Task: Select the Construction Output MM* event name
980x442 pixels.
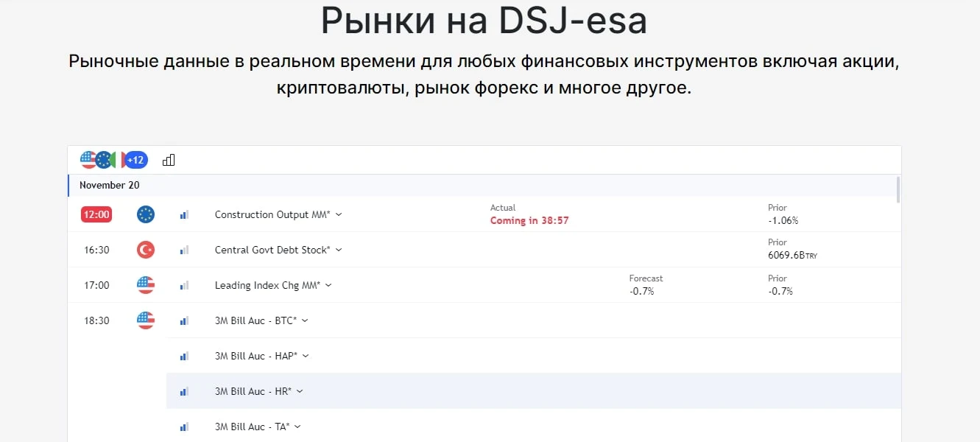Action: click(273, 214)
